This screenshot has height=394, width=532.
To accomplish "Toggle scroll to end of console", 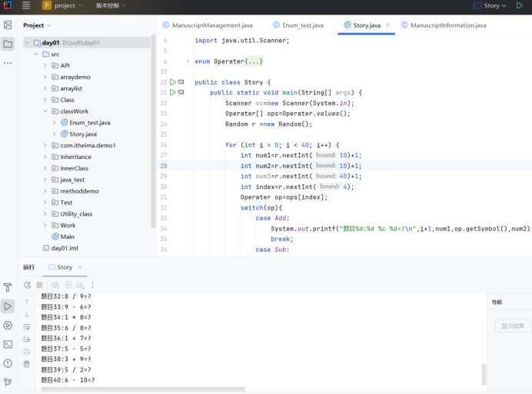I will tap(27, 339).
